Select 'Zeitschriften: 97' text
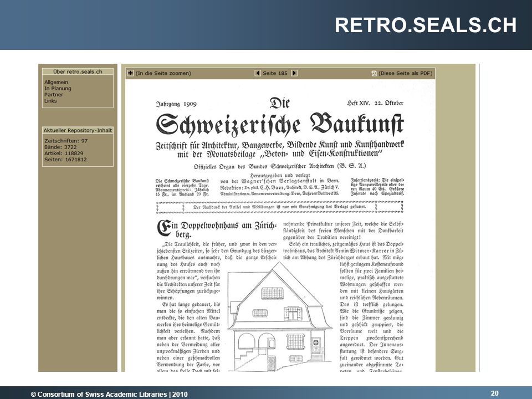The image size is (532, 399). point(66,141)
